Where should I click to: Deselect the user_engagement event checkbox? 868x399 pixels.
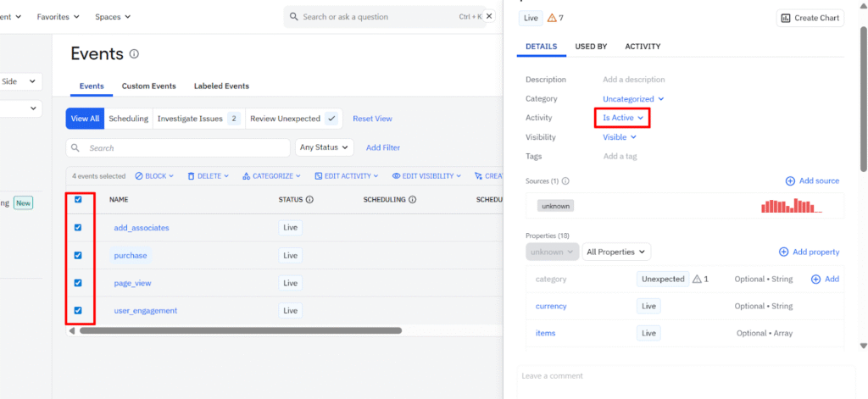coord(78,310)
